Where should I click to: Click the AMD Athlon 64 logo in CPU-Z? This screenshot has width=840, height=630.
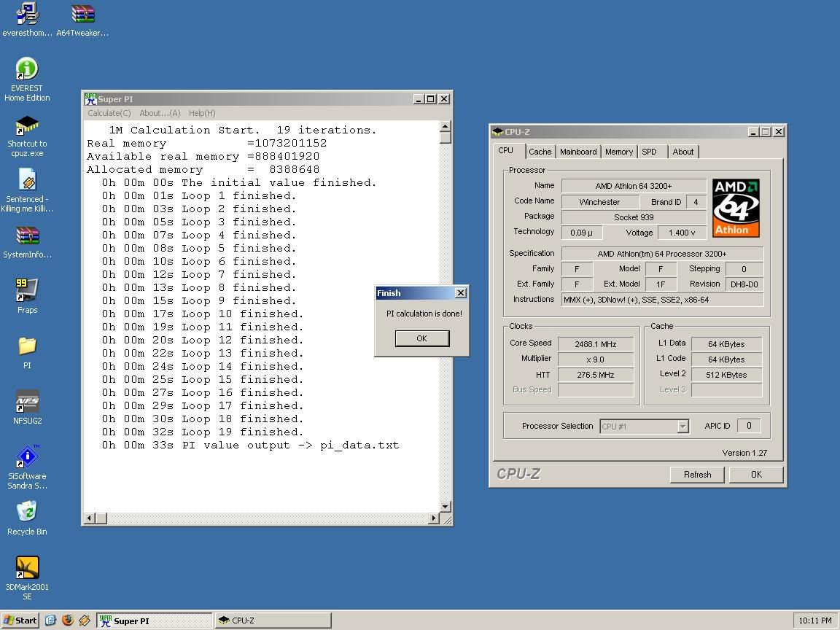pos(736,208)
